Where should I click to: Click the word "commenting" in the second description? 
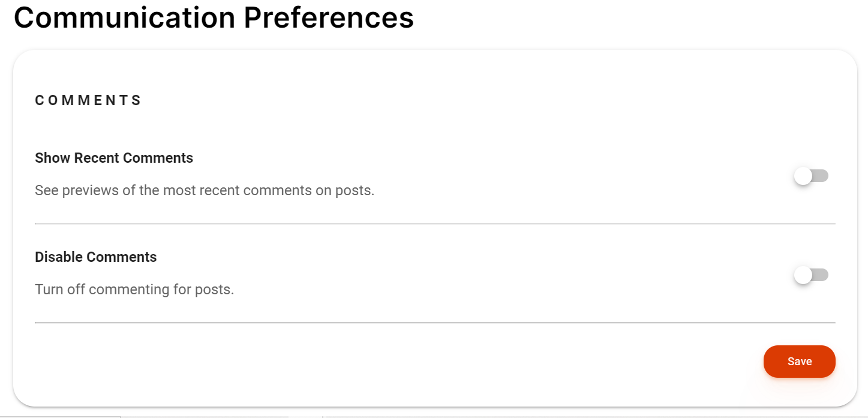click(x=130, y=289)
